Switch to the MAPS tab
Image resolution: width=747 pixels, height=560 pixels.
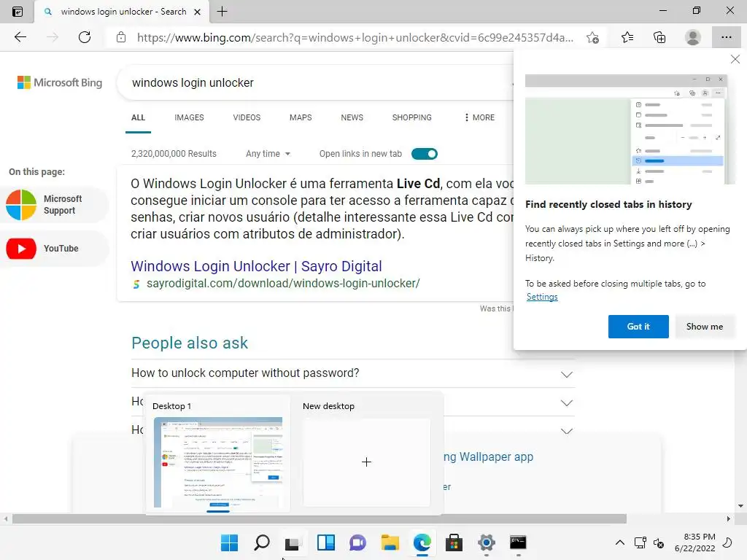[301, 117]
